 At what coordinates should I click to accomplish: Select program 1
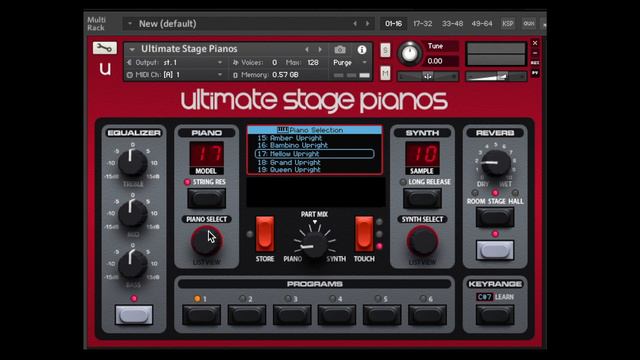[x=202, y=315]
